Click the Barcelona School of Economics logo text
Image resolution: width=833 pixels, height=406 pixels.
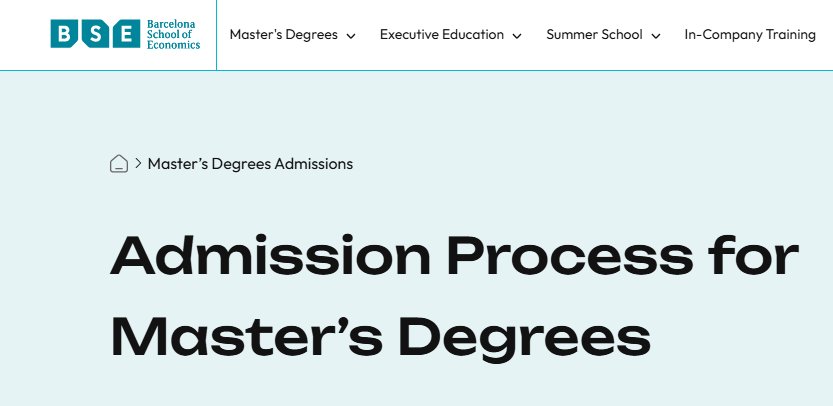click(172, 34)
